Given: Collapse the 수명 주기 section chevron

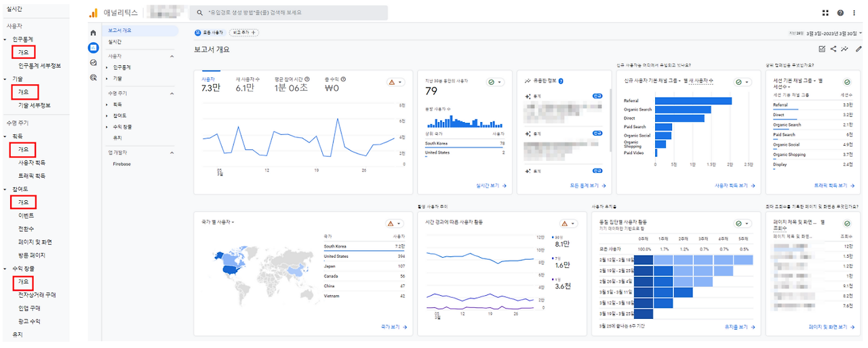Looking at the screenshot, I should (x=172, y=93).
